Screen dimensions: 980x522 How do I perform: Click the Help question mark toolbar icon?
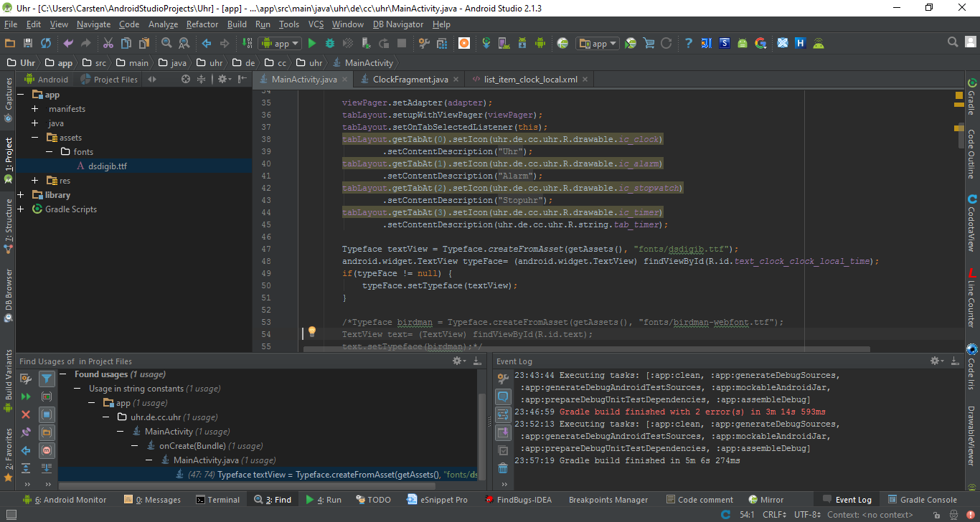click(688, 44)
